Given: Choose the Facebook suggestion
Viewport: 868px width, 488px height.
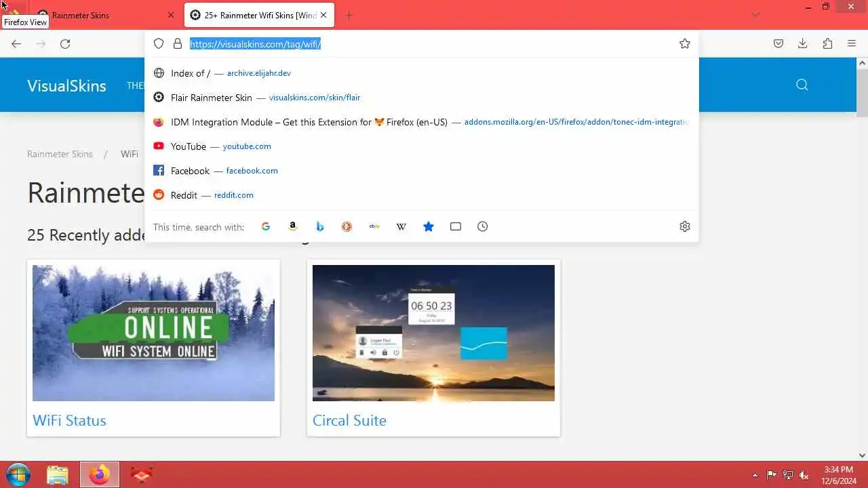Looking at the screenshot, I should click(x=422, y=171).
